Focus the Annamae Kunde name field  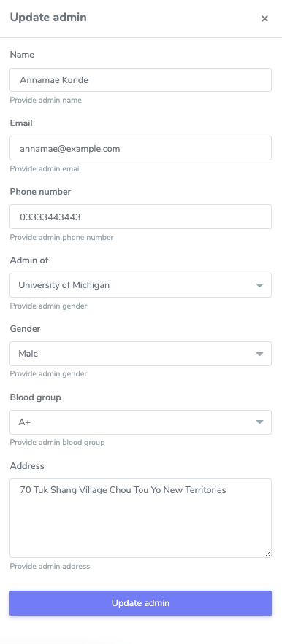tap(140, 79)
